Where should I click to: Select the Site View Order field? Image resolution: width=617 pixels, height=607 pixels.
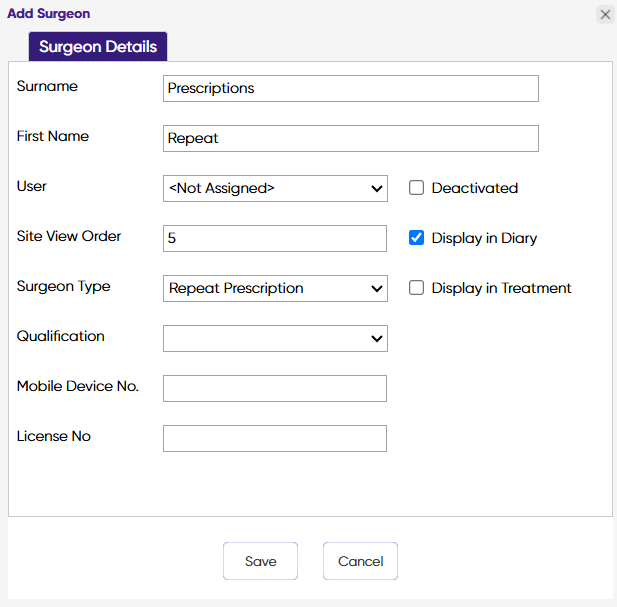tap(274, 238)
